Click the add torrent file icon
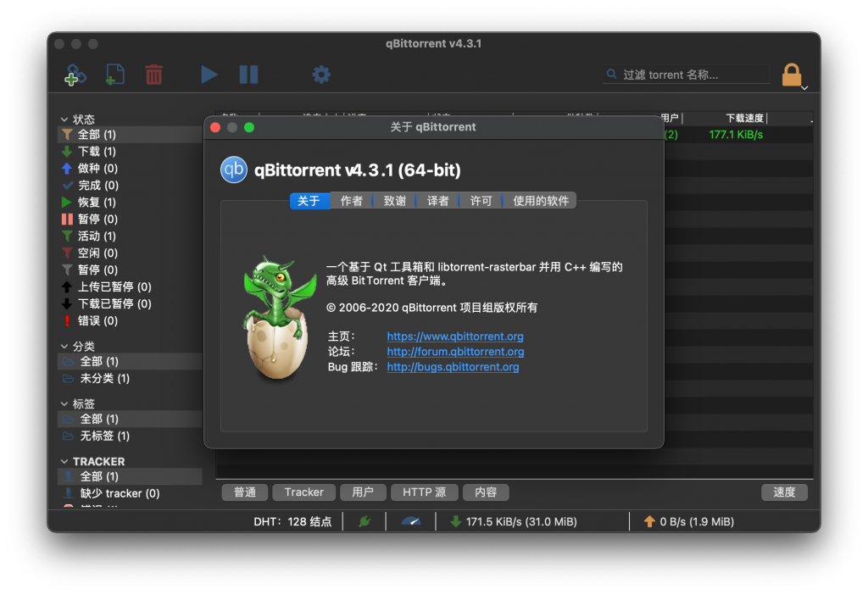868x595 pixels. [x=114, y=75]
